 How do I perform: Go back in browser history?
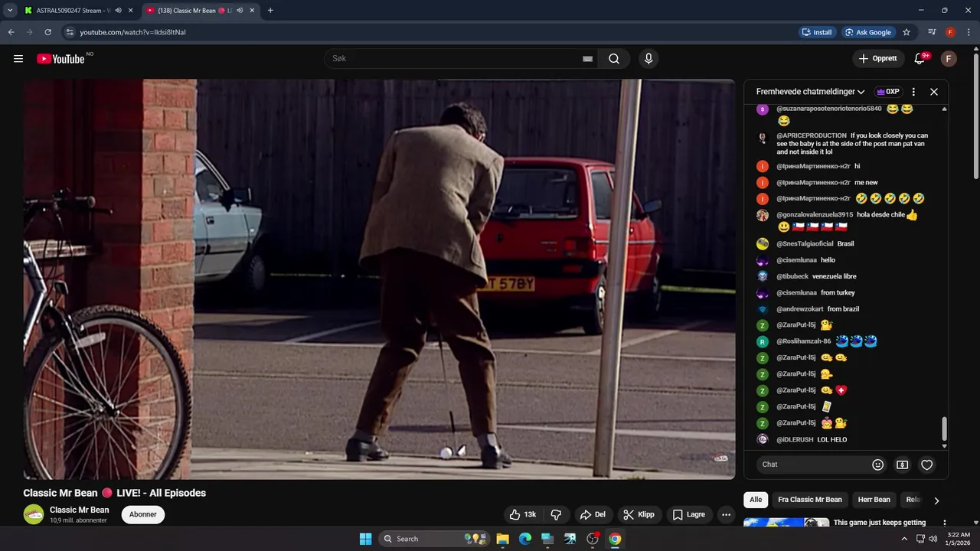(x=11, y=32)
